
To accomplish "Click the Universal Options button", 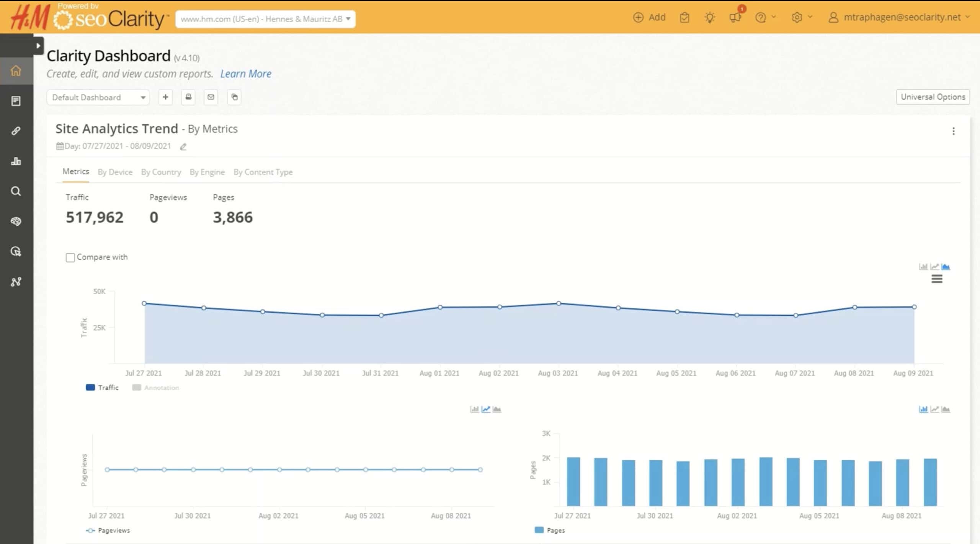I will point(933,97).
